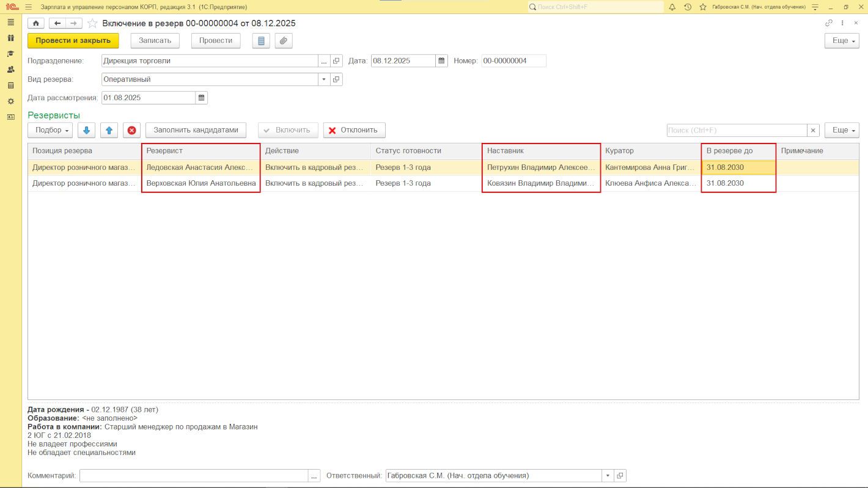Screen dimensions: 868x488
Task: Open the calendar picker for Дата рассмотрения
Action: tap(201, 98)
